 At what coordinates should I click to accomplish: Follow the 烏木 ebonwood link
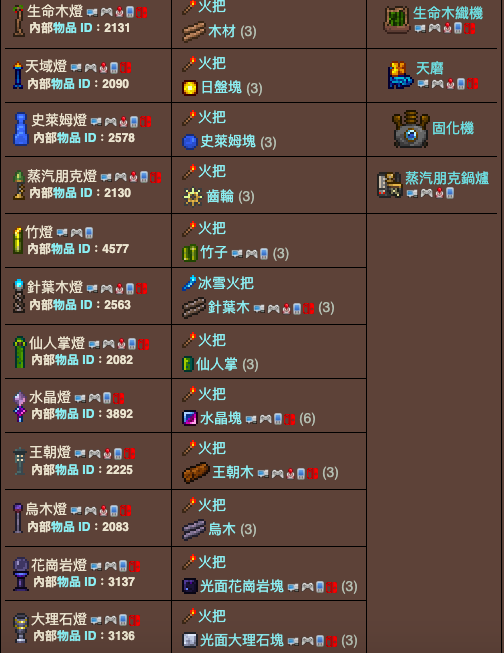(222, 529)
